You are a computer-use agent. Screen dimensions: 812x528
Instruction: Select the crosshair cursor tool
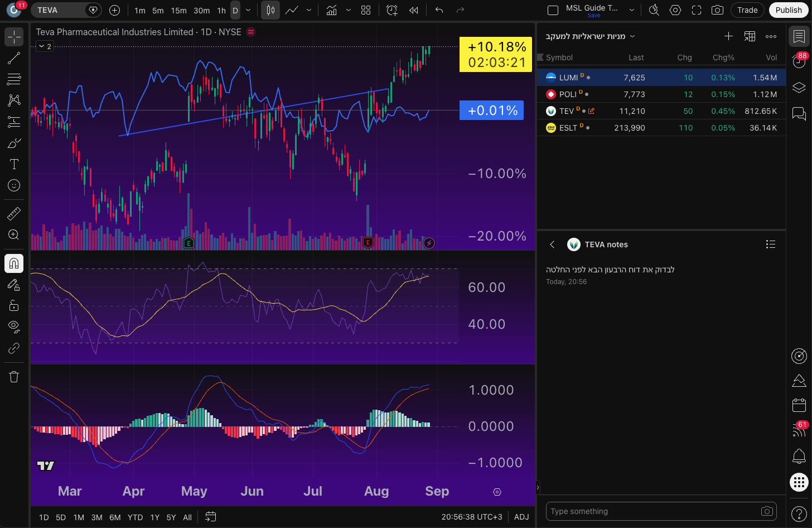[14, 37]
